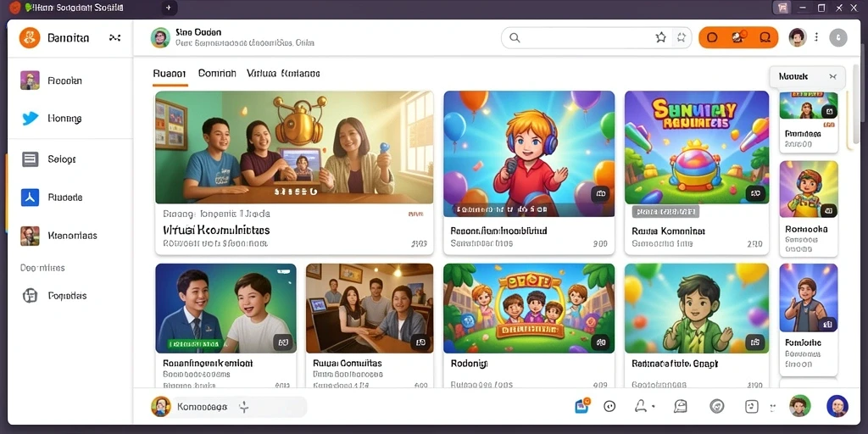
Task: Open the vertical three-dot menu in header
Action: pos(816,37)
